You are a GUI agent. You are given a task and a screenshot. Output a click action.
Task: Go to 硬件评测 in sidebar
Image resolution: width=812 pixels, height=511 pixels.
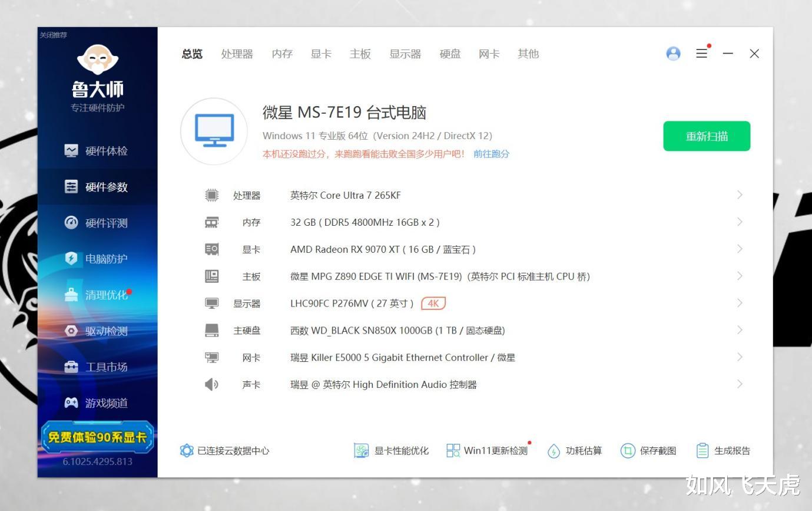point(97,223)
